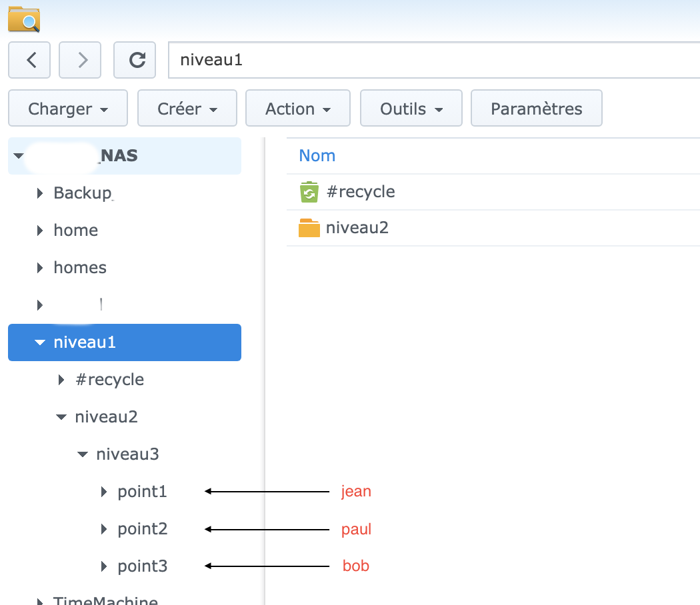700x605 pixels.
Task: Click the Paramètres button
Action: point(536,109)
